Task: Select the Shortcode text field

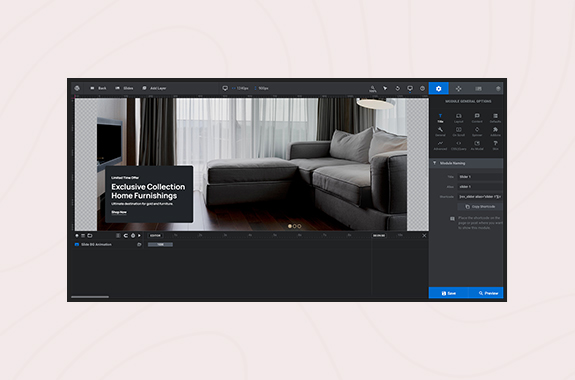Action: click(x=480, y=197)
